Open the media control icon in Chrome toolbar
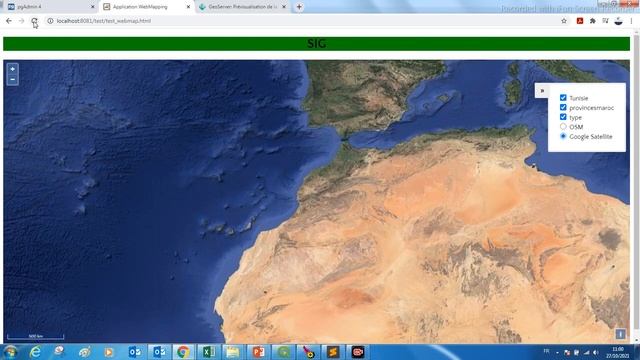 pos(605,21)
